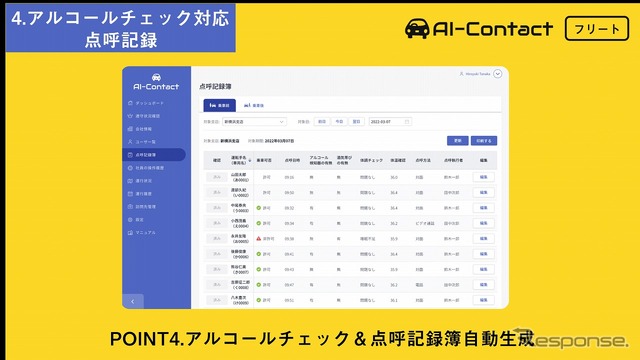Click the green check icon in 09:41 row

click(x=258, y=254)
